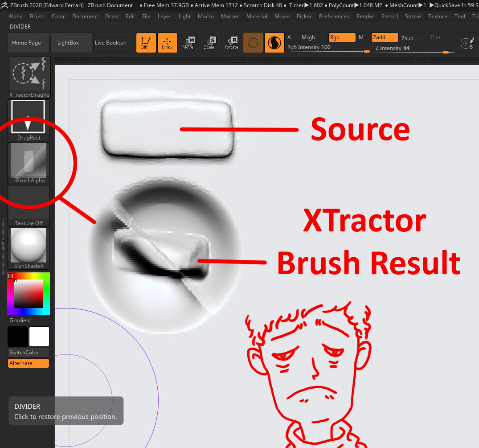
Task: Open the Picker menu
Action: pos(304,16)
